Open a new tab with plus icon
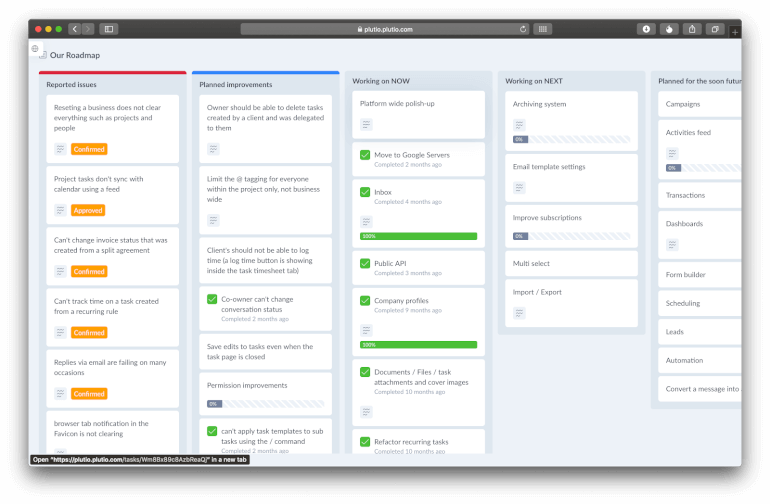Viewport: 770px width, 504px height. pyautogui.click(x=735, y=32)
